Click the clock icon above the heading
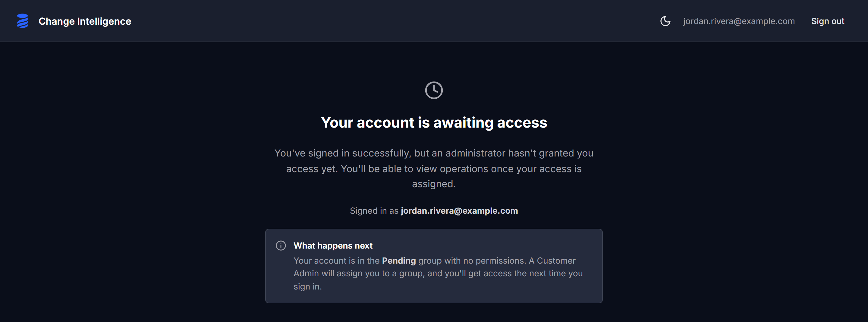The width and height of the screenshot is (868, 322). tap(434, 90)
